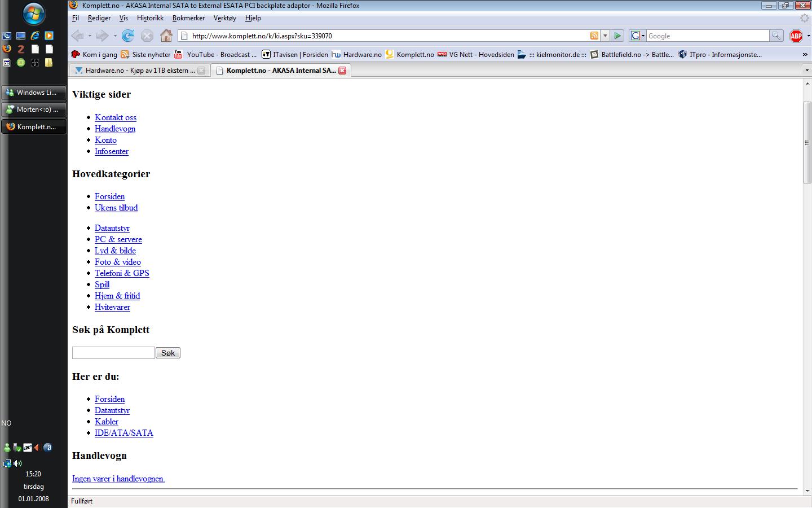Go back with the Firefox back arrow
Screen dimensions: 812x508
coord(78,36)
